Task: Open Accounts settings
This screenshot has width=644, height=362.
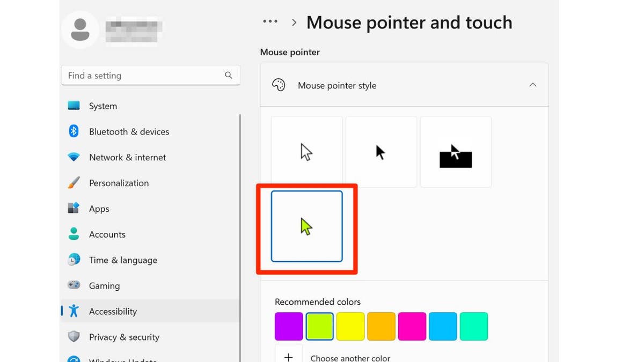Action: click(150, 234)
